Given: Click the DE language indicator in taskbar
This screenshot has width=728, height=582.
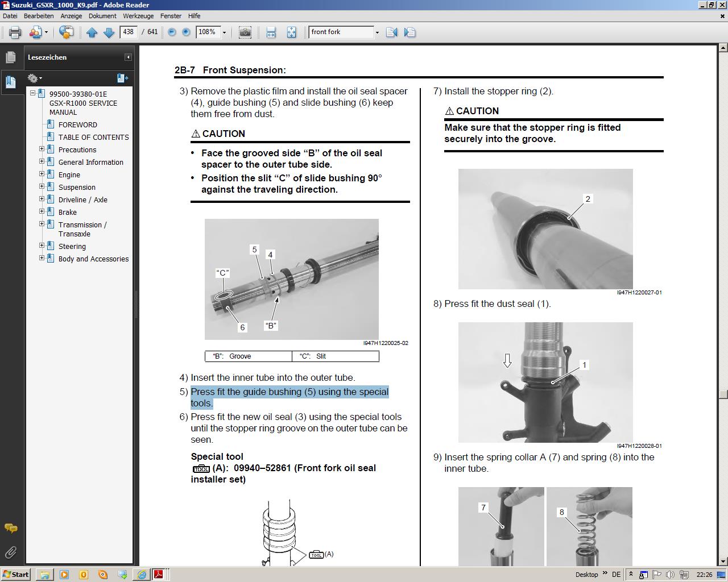Looking at the screenshot, I should tap(616, 575).
